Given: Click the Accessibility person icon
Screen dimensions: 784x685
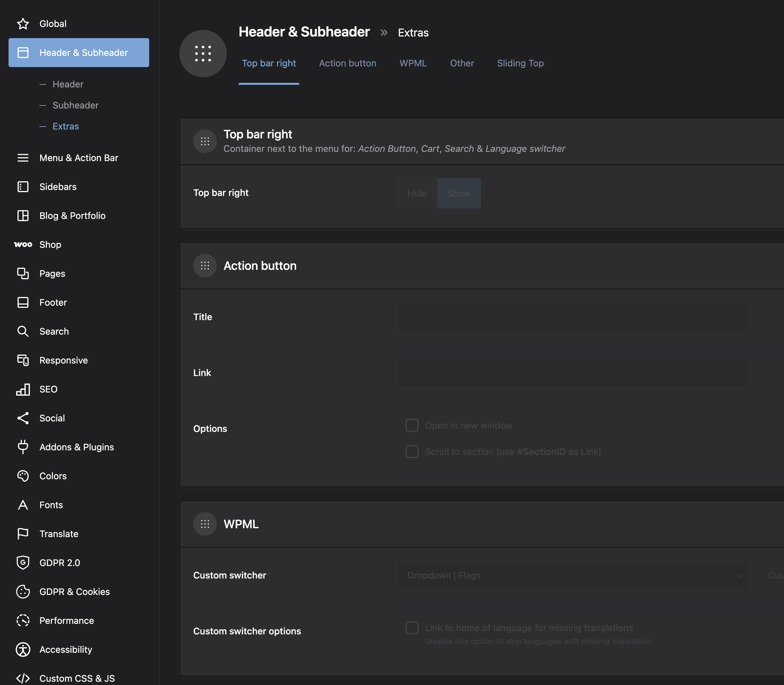Looking at the screenshot, I should [x=23, y=650].
